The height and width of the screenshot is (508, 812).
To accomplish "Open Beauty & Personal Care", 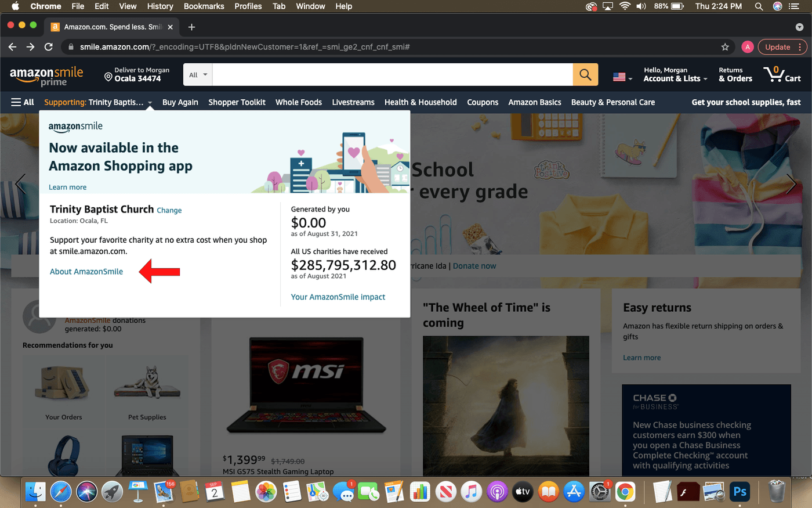I will coord(613,102).
